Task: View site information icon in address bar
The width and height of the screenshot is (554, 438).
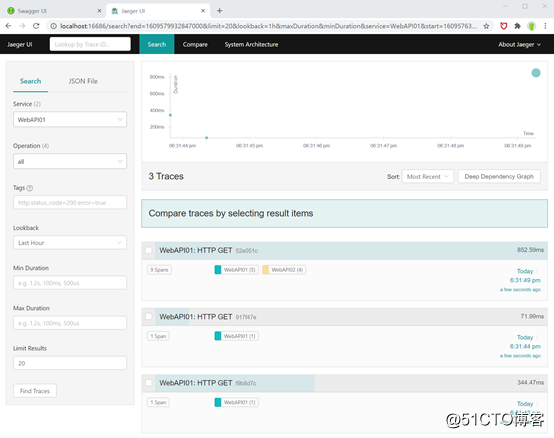Action: 53,26
